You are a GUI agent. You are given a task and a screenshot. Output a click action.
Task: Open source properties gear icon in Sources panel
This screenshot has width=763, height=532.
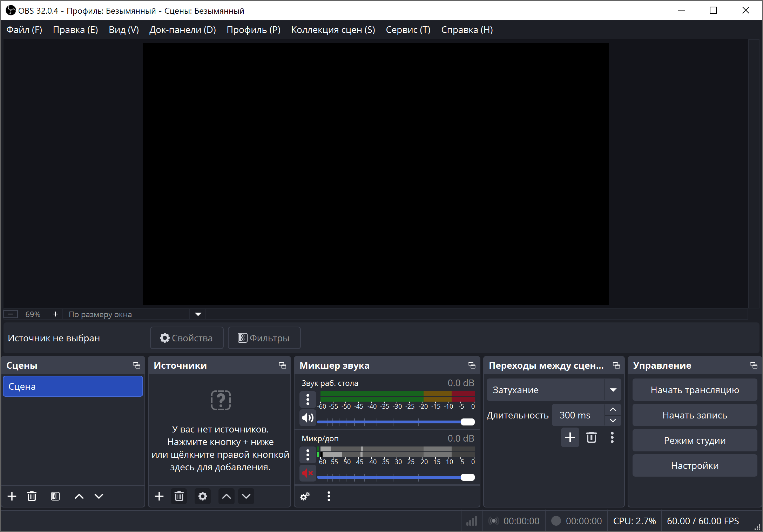[x=203, y=496]
